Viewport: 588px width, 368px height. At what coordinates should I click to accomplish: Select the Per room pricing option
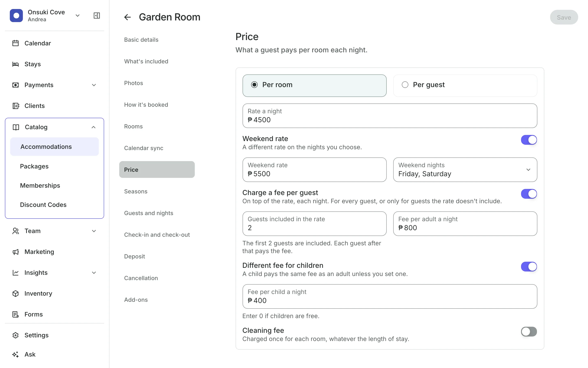pos(314,85)
